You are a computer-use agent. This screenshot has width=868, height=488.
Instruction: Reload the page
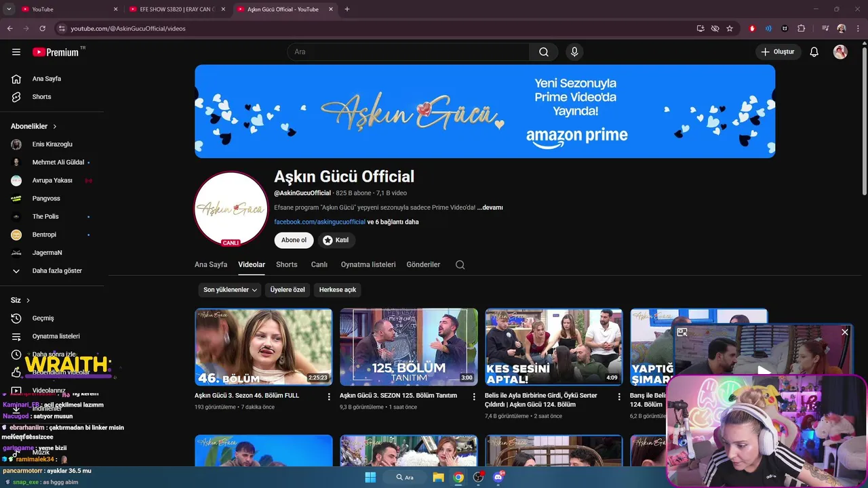click(42, 28)
